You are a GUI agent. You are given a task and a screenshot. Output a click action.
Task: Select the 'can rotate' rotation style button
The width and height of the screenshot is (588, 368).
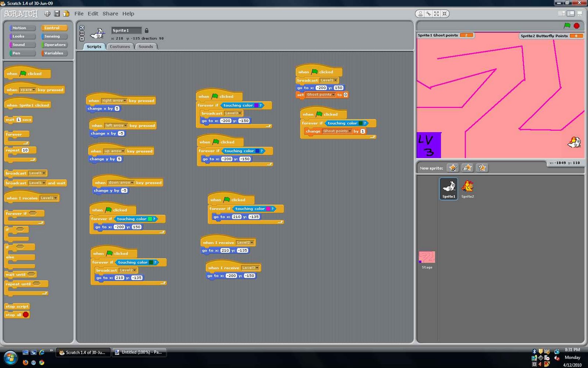[82, 28]
